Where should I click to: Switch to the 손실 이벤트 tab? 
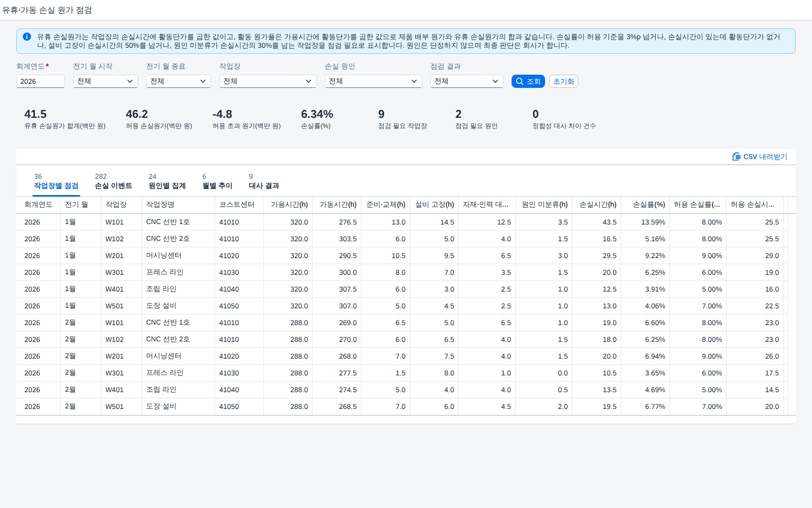point(114,181)
